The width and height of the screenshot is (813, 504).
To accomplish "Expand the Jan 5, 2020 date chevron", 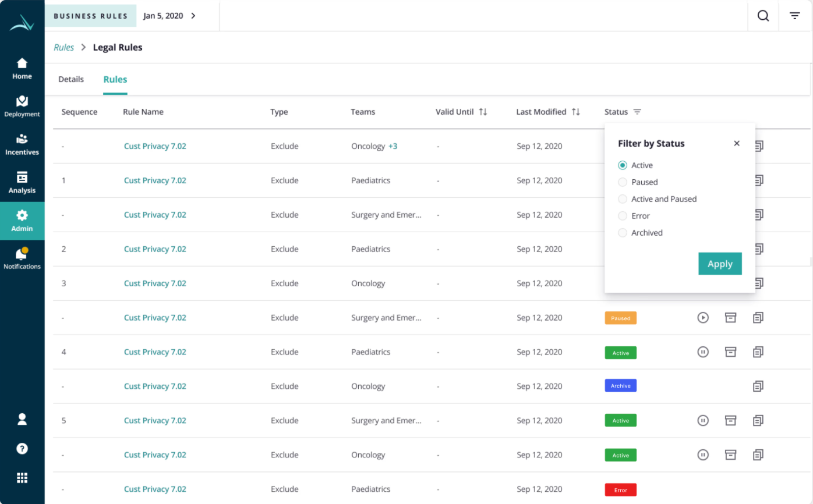I will 193,16.
